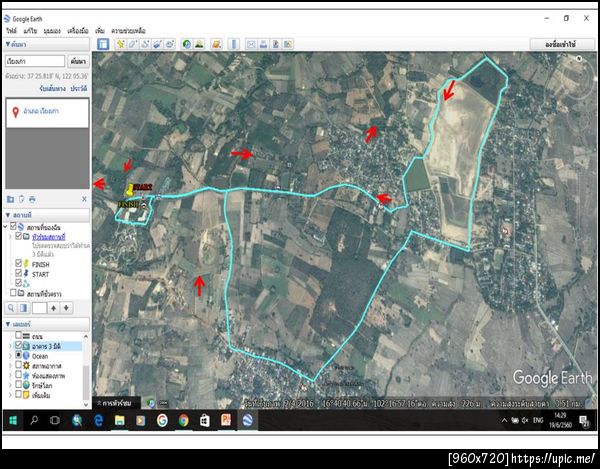The width and height of the screenshot is (600, 469).
Task: Click the Save Image toolbar icon
Action: (x=276, y=44)
